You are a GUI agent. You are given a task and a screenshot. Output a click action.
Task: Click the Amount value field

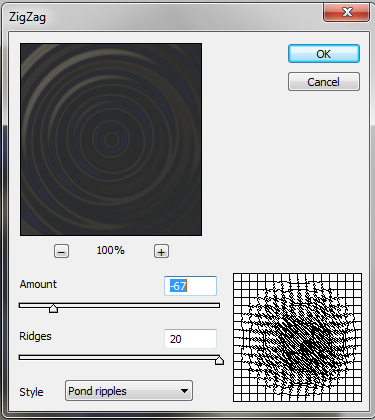pos(190,286)
